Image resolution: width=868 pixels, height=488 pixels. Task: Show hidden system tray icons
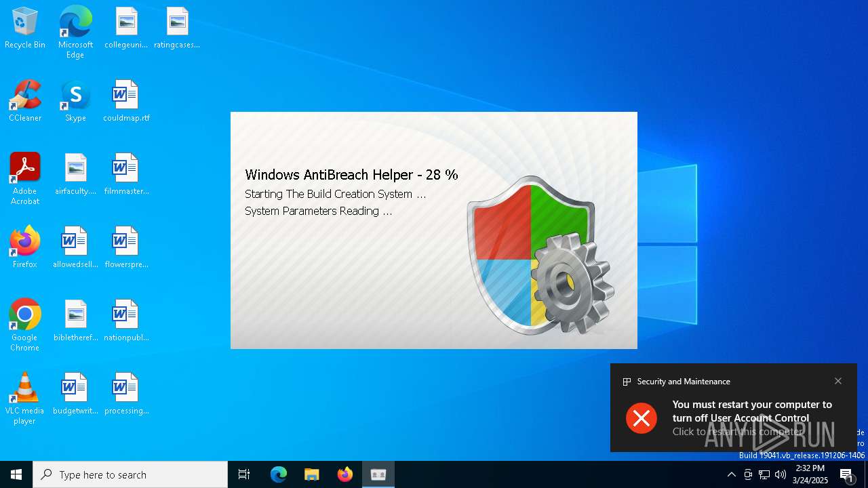point(731,474)
